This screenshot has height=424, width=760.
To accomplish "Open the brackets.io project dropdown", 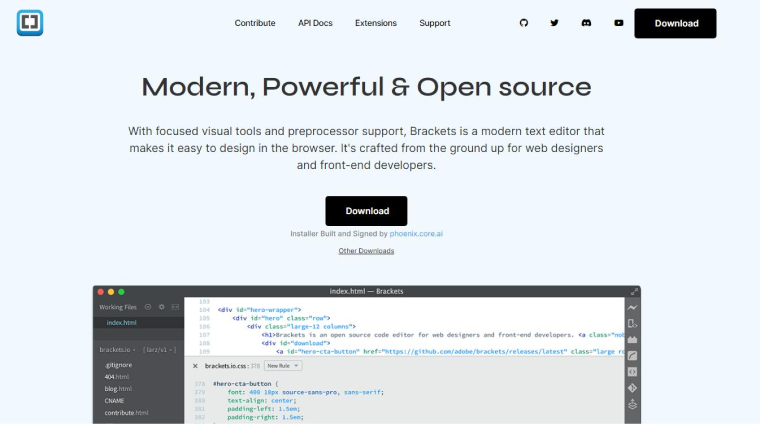I will tap(117, 349).
